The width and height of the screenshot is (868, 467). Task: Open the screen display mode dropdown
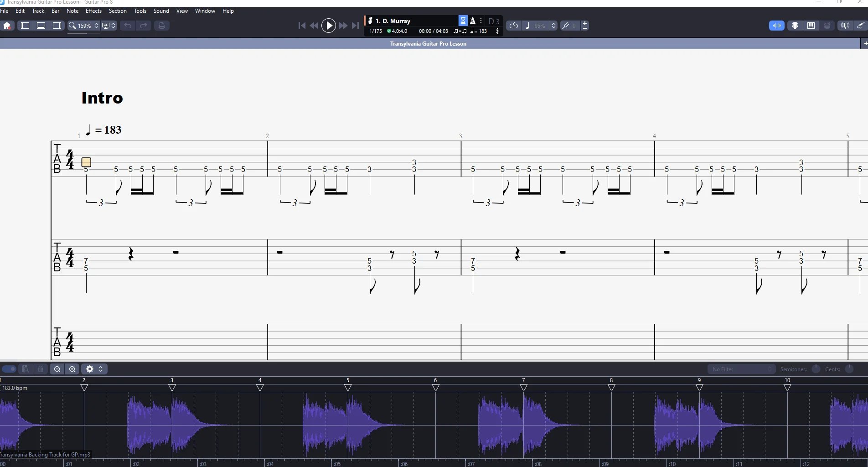click(x=109, y=26)
